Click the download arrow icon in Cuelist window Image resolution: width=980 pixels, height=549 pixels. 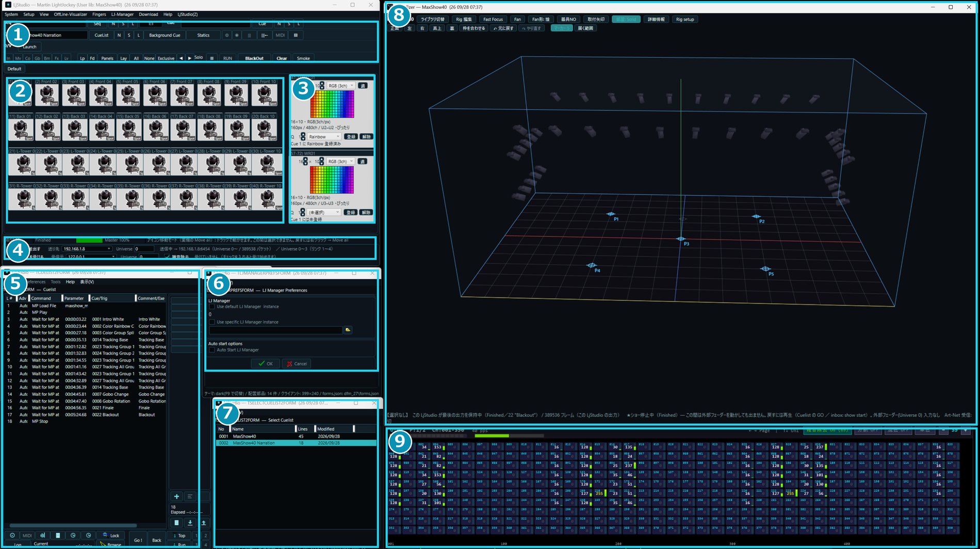[190, 523]
